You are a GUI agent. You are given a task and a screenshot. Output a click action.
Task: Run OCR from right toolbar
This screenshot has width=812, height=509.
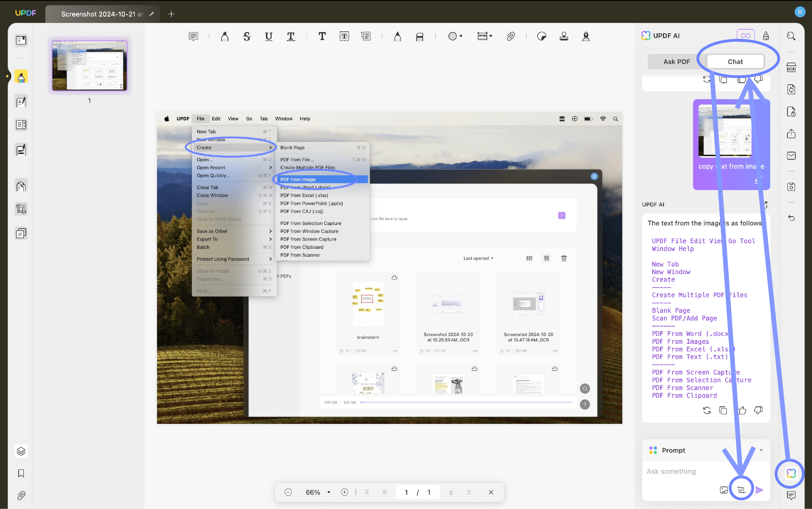point(791,67)
